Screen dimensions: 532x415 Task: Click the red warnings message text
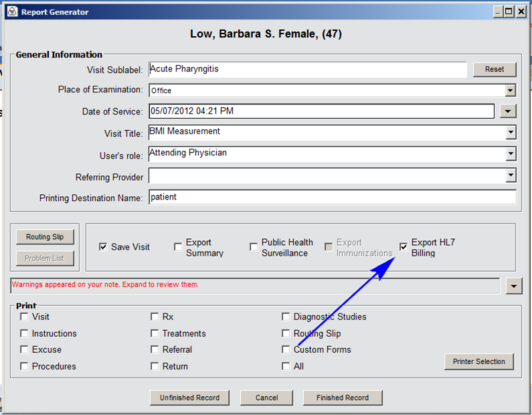point(105,284)
